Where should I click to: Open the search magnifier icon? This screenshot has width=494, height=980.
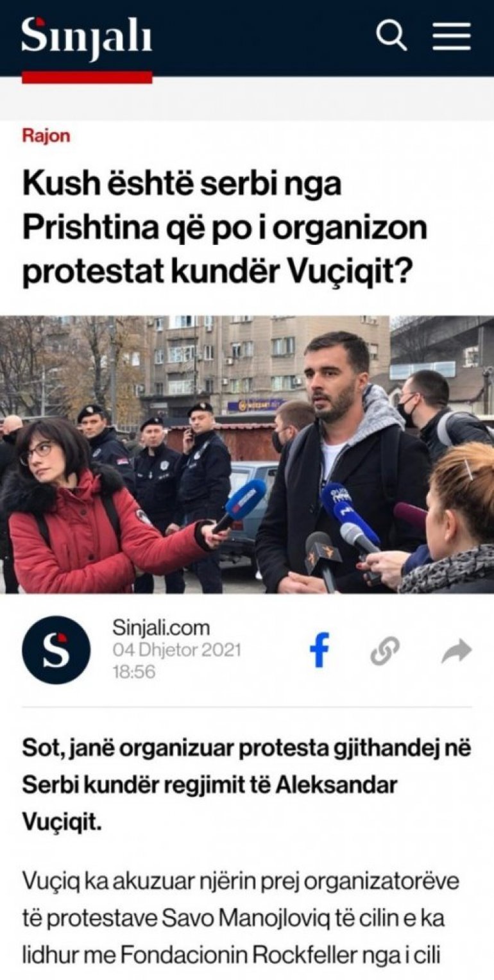click(x=391, y=35)
